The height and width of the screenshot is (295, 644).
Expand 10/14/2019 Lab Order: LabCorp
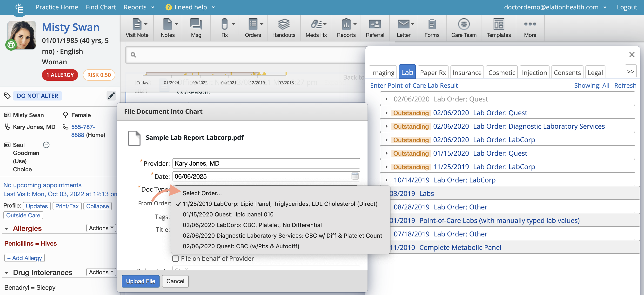pyautogui.click(x=386, y=180)
